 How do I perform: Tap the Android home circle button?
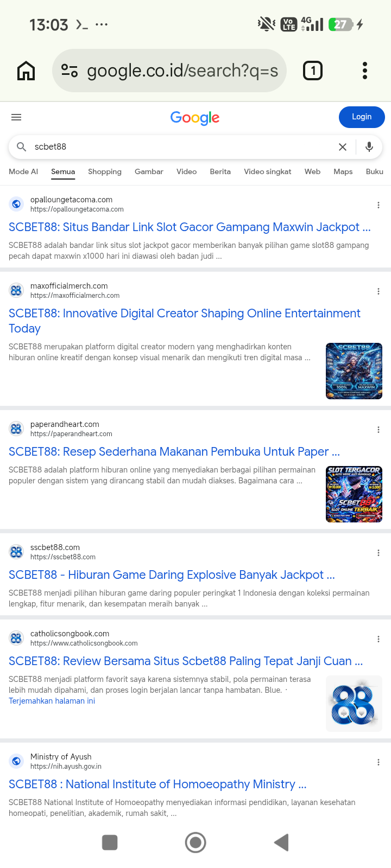pyautogui.click(x=195, y=843)
